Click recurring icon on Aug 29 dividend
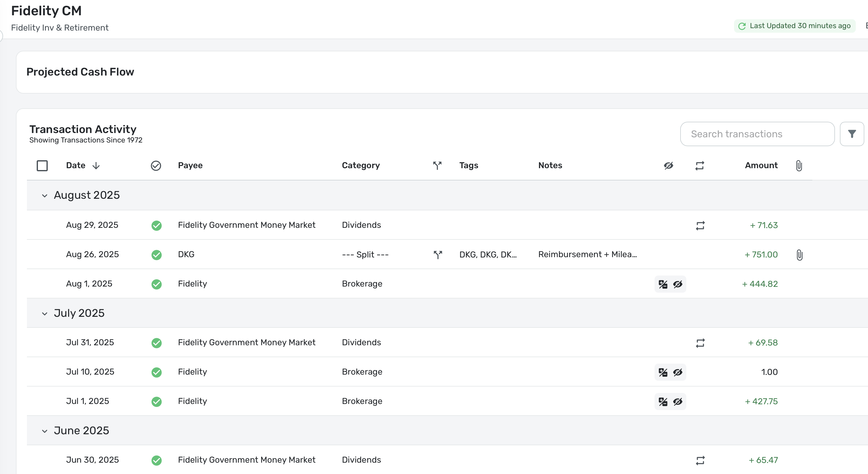868x474 pixels. coord(700,225)
